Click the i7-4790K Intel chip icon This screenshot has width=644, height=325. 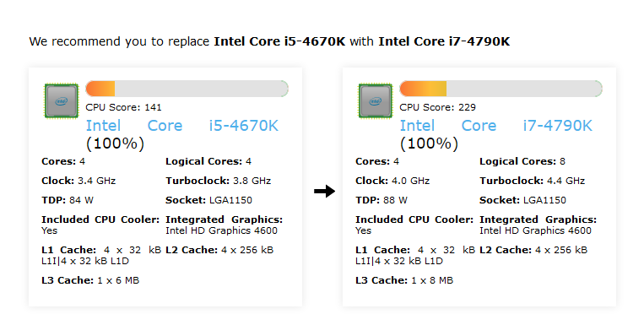click(x=376, y=100)
